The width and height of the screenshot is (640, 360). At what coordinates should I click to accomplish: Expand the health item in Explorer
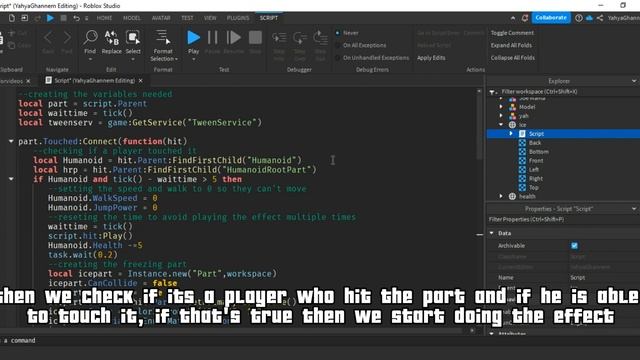pos(501,196)
